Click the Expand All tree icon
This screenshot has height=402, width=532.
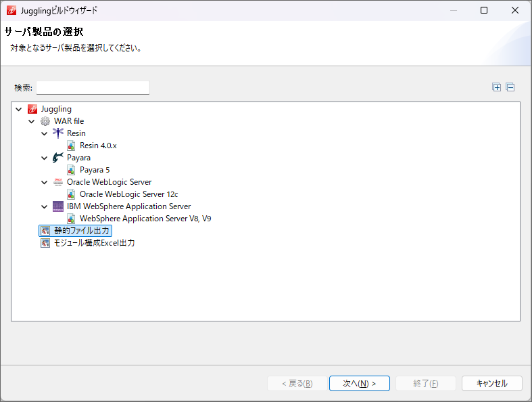496,87
